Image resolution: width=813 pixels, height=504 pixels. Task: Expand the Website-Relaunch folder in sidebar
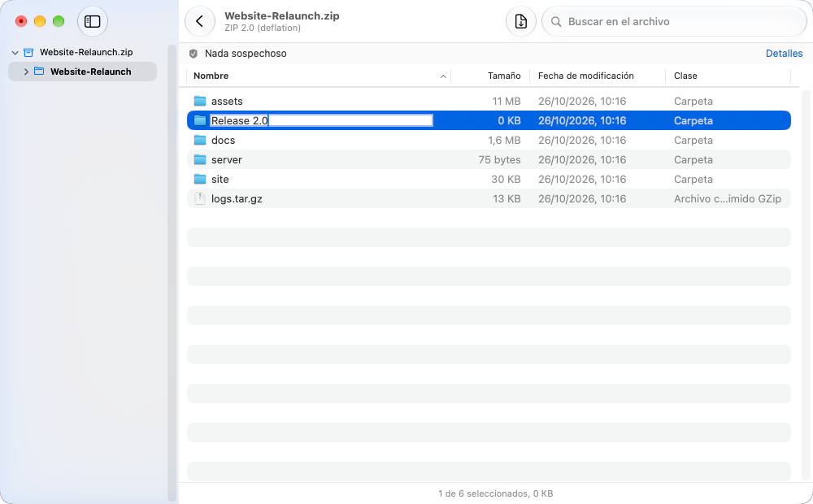click(x=26, y=72)
